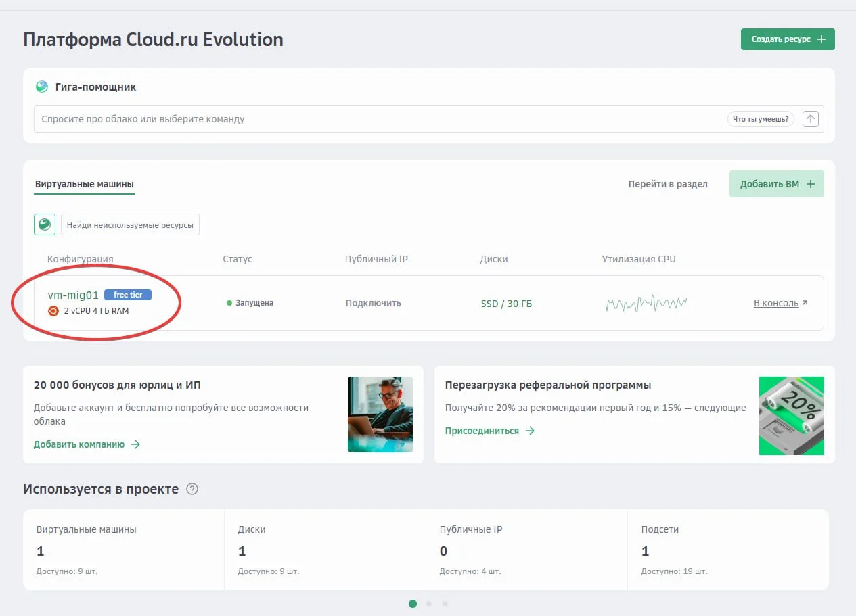Click the arrow next to Добавить компанию
The width and height of the screenshot is (856, 616).
point(135,444)
